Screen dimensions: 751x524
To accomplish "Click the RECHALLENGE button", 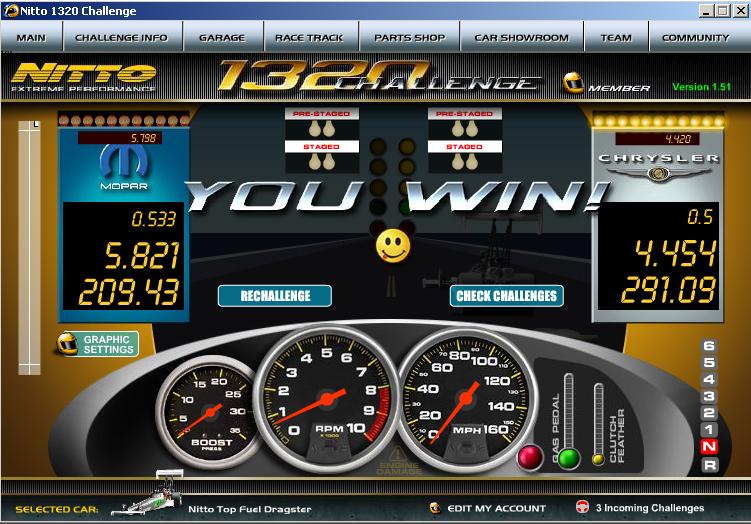I will (x=275, y=296).
